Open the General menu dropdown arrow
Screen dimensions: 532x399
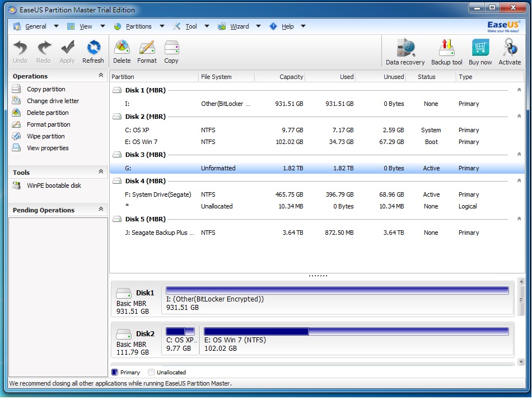pyautogui.click(x=57, y=26)
